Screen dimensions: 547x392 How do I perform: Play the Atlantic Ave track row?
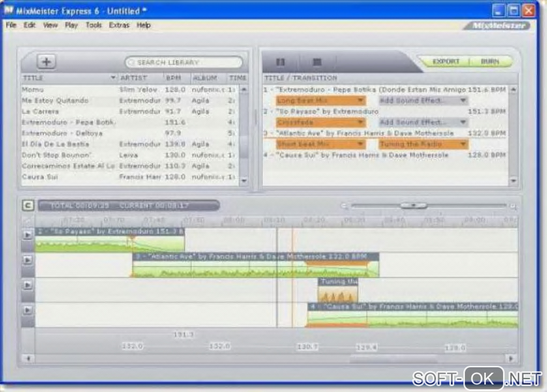tap(27, 260)
